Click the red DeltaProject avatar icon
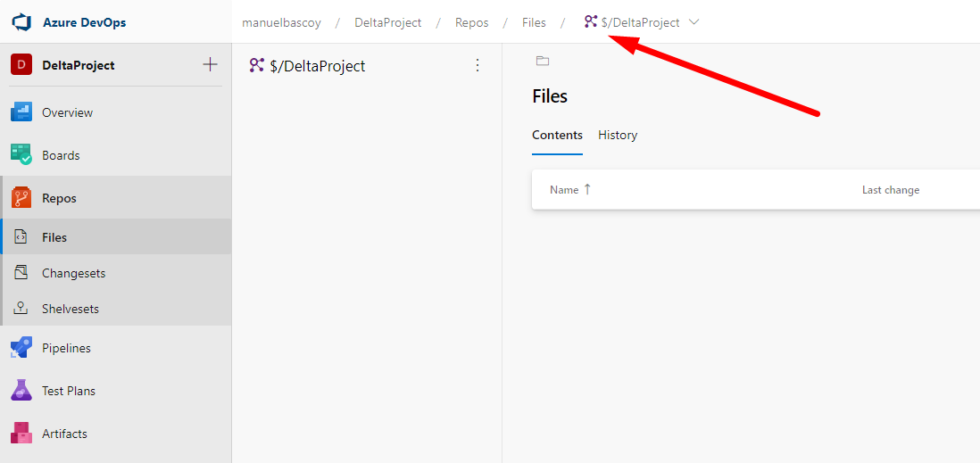 (x=21, y=65)
